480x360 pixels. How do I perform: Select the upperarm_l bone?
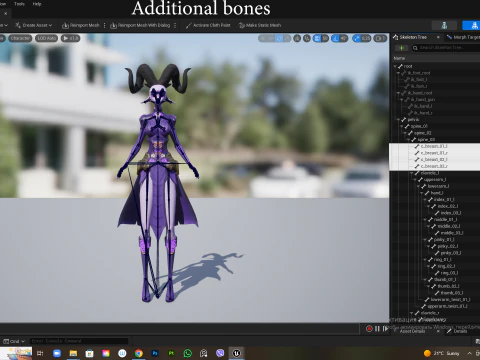click(x=435, y=180)
